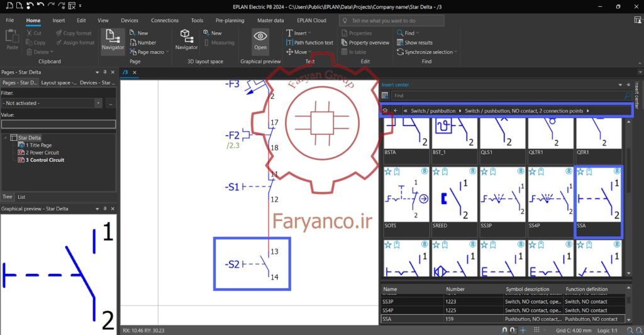Toggle the first magnet snap in status bar

click(x=505, y=330)
